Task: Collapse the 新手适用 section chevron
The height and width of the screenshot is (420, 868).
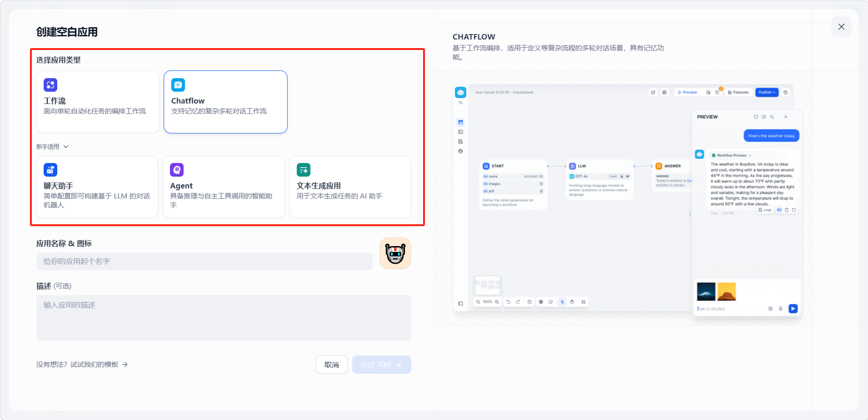Action: click(x=66, y=147)
